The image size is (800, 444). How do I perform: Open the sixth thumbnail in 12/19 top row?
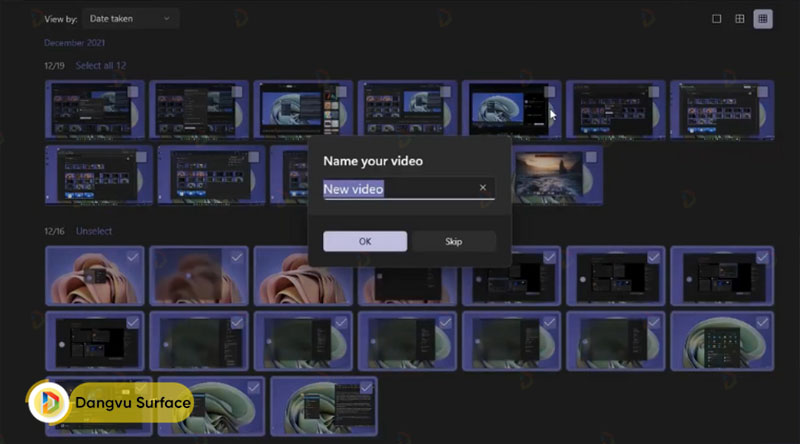point(615,110)
